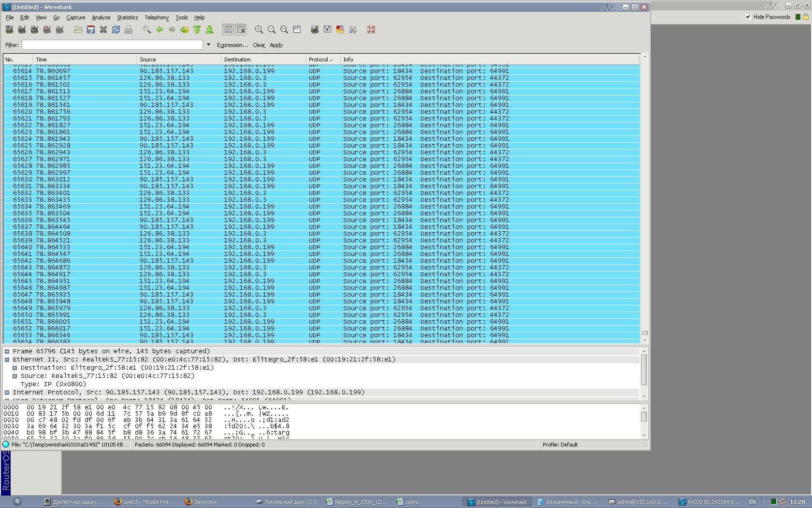The width and height of the screenshot is (812, 508).
Task: Toggle Colorize packet list button
Action: 228,30
